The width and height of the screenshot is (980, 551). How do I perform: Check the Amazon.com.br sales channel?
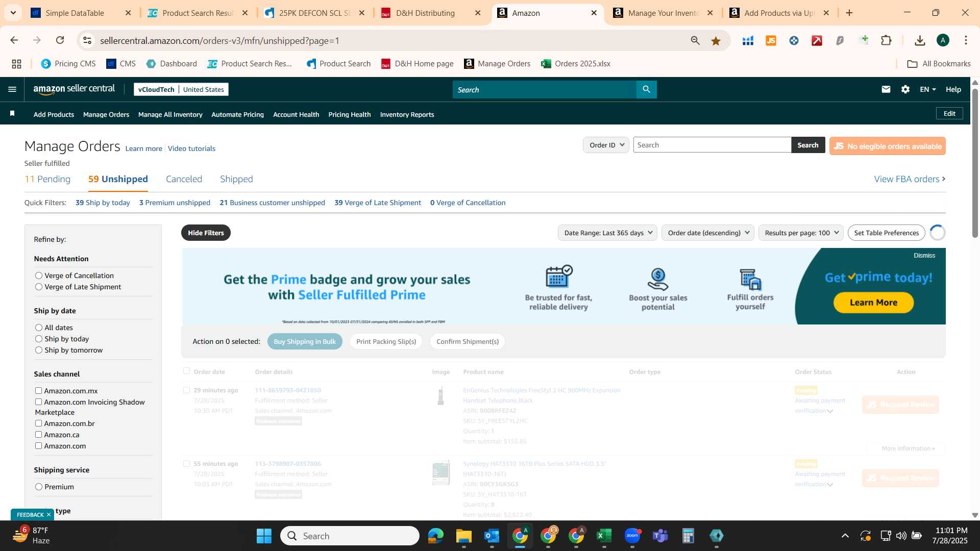[38, 423]
